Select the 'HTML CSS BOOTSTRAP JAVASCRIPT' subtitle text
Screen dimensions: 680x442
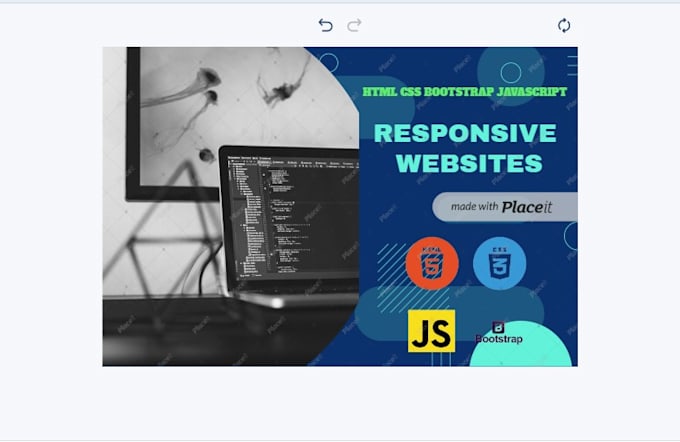[464, 92]
